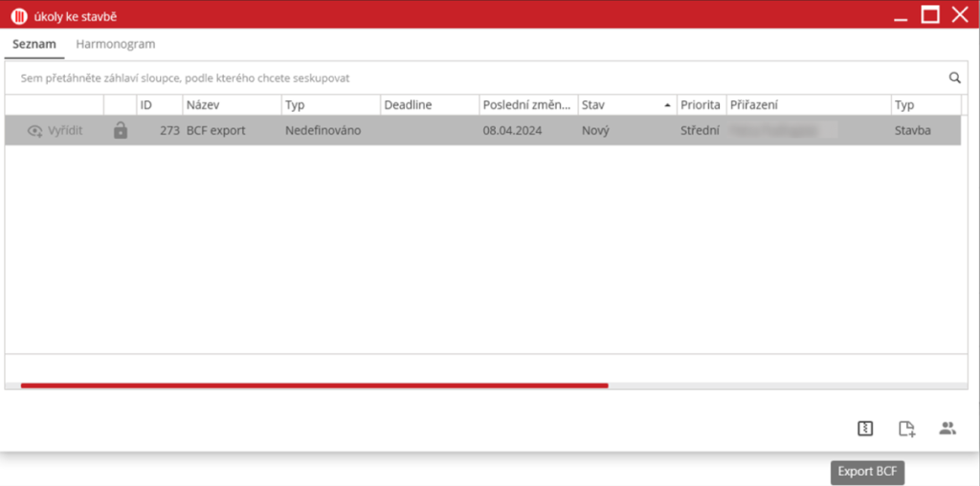The height and width of the screenshot is (486, 980).
Task: Click the sort arrow in Stav column
Action: (x=667, y=104)
